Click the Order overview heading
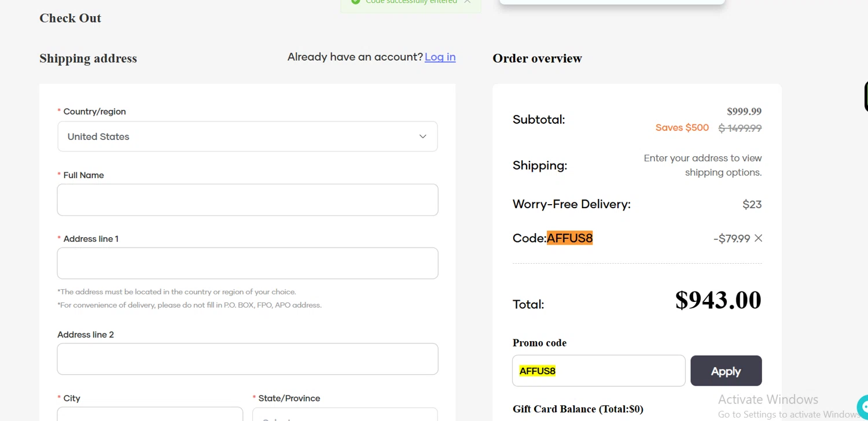 click(537, 58)
